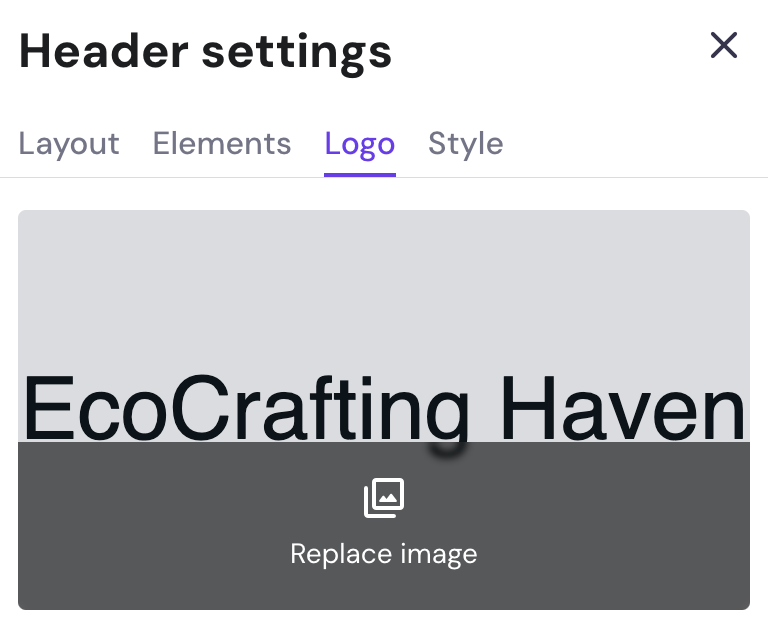Screen dimensions: 768x630
Task: Click the Replace image text label
Action: click(x=384, y=553)
